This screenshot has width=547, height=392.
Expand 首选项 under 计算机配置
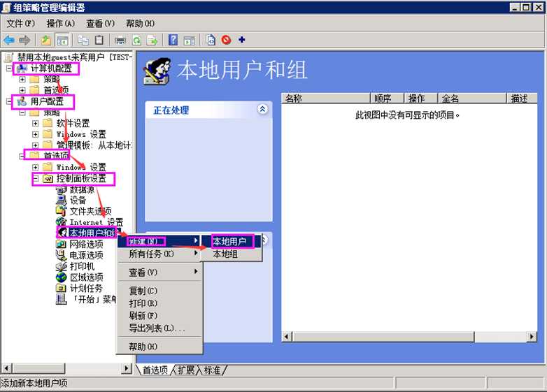(22, 90)
